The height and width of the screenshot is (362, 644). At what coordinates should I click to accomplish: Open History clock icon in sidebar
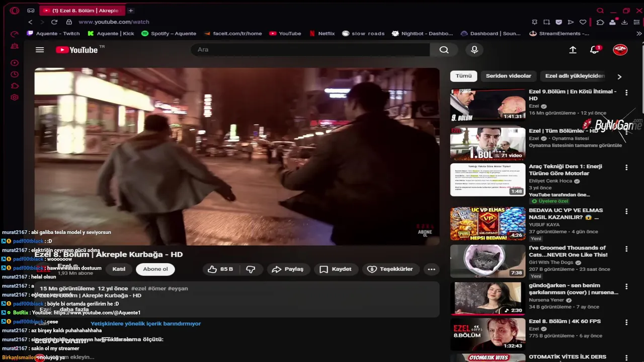tap(15, 74)
